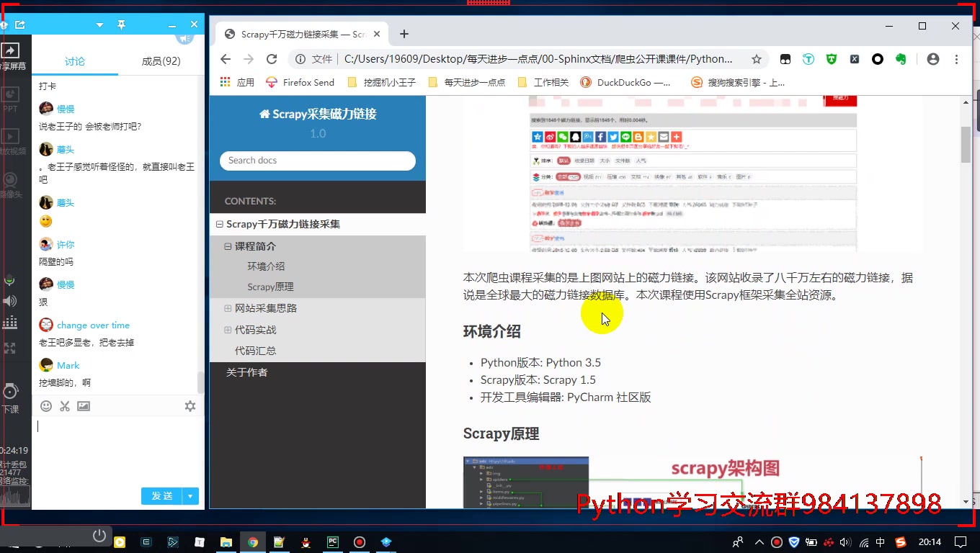The width and height of the screenshot is (980, 553).
Task: Open the dropdown arrow beside 发送
Action: coord(190,496)
